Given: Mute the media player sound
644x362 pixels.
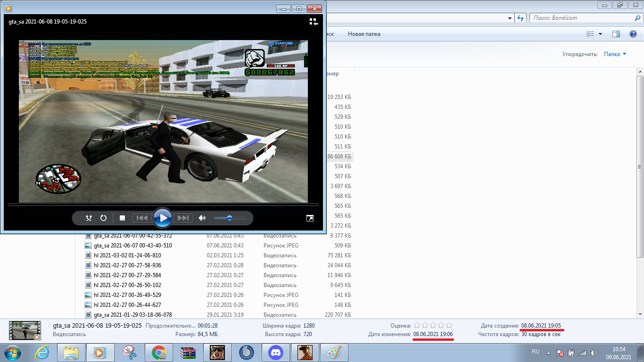Looking at the screenshot, I should (x=202, y=218).
